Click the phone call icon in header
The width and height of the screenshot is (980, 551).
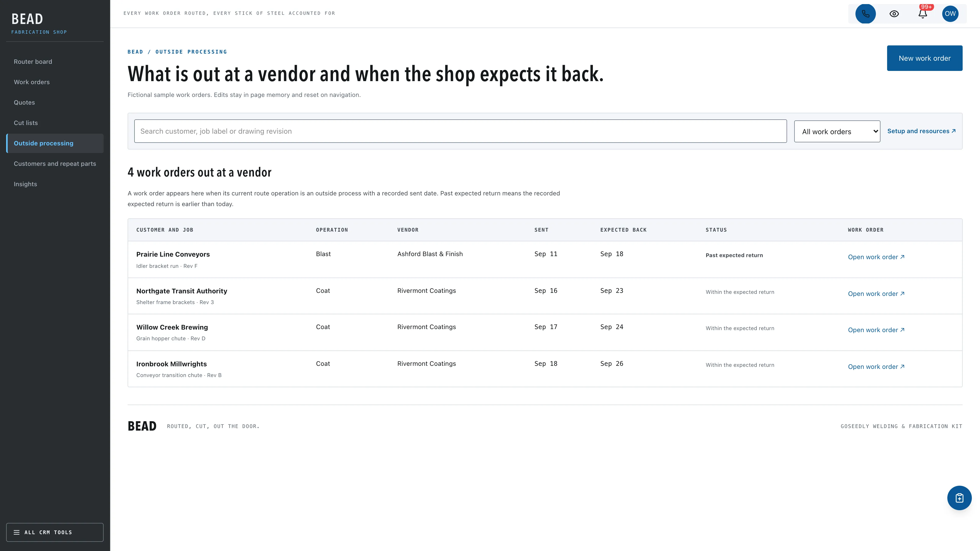[x=865, y=14]
